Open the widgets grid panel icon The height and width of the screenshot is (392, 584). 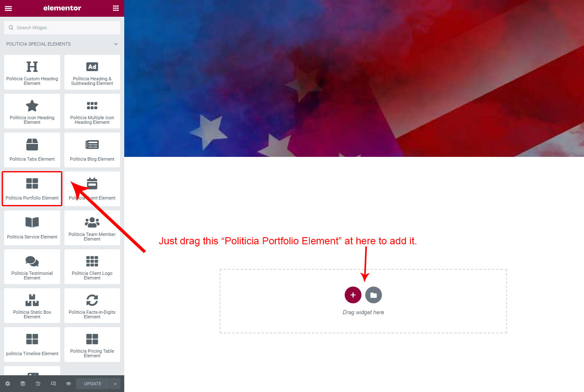click(x=116, y=8)
